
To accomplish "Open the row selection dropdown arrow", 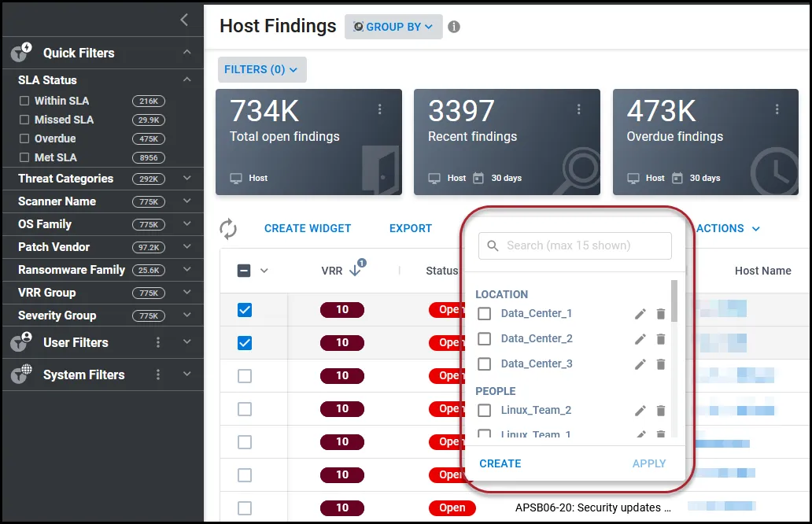I will point(264,271).
